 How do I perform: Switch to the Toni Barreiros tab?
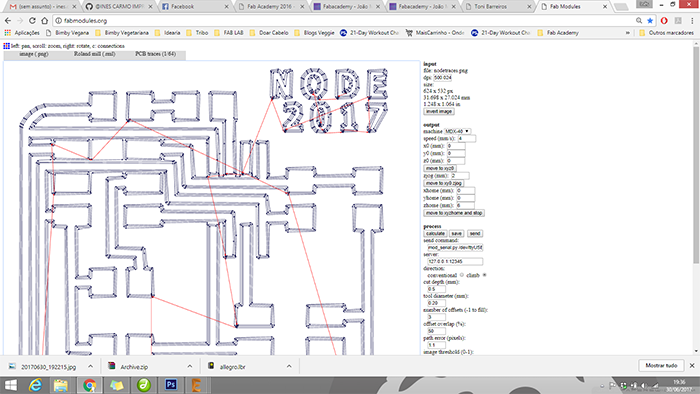[497, 7]
